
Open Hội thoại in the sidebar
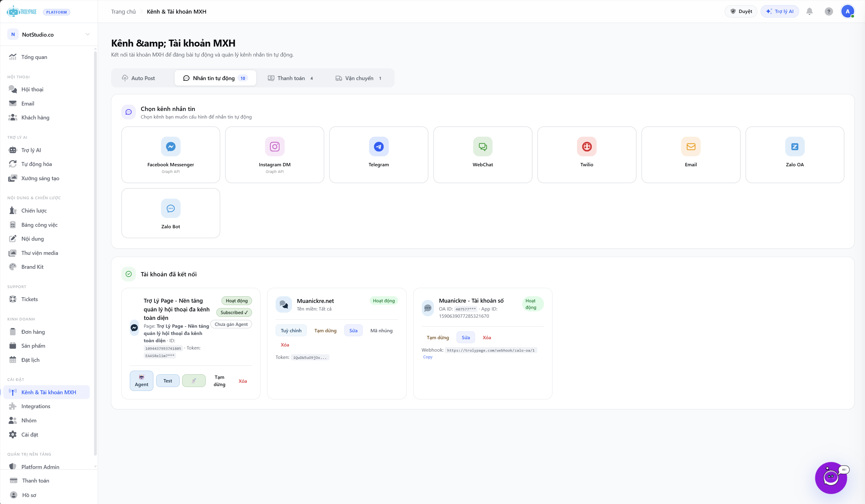[47, 89]
